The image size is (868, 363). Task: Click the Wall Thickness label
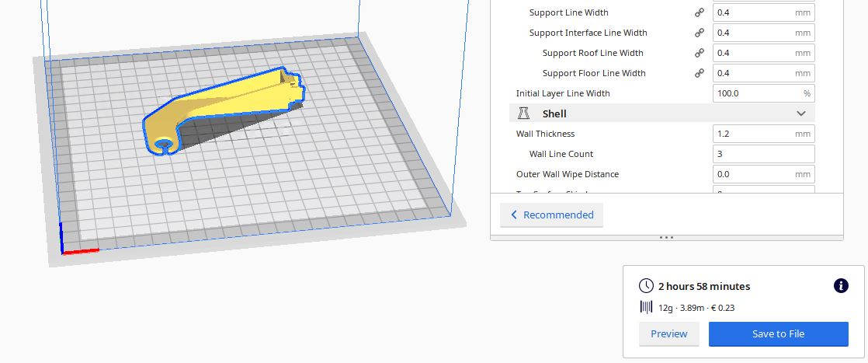545,134
